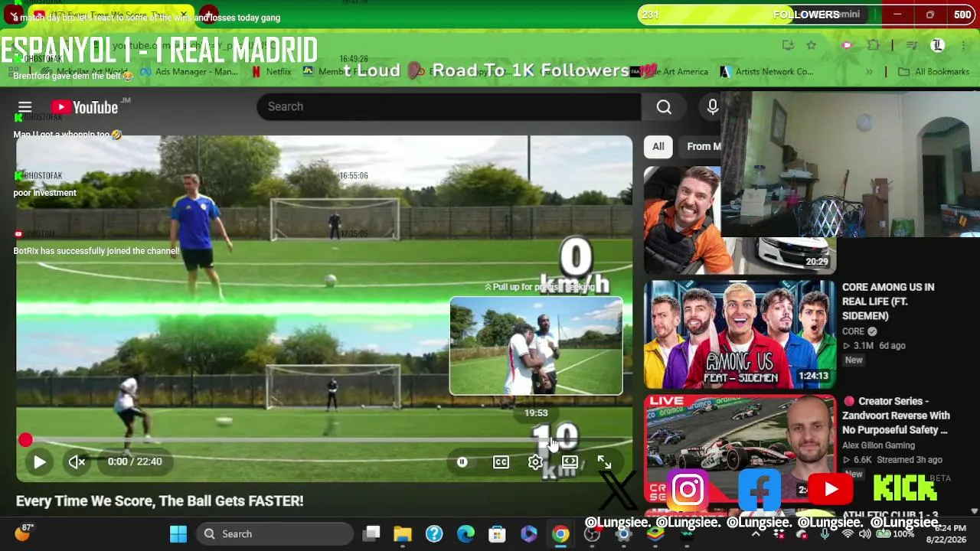This screenshot has width=980, height=551.
Task: Open the Ads Manager bookmark
Action: click(188, 72)
